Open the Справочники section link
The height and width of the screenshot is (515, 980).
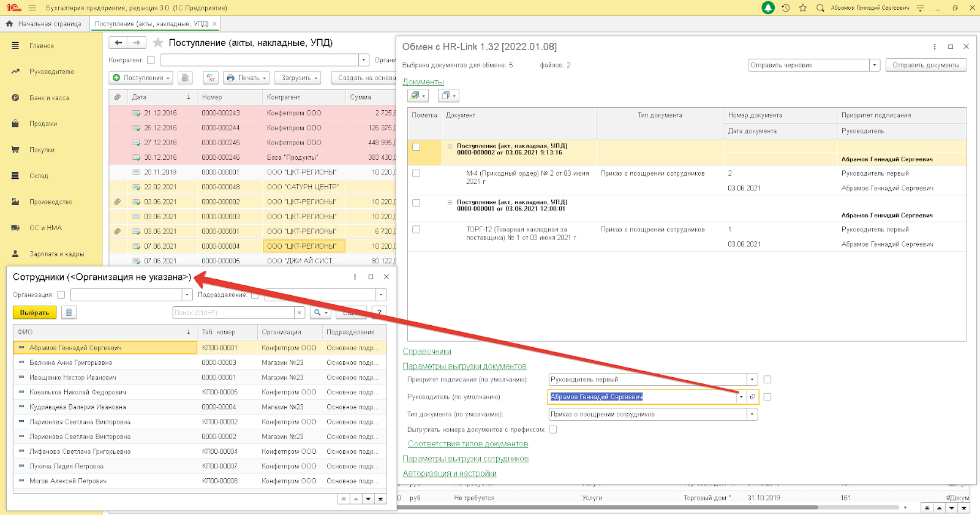pos(427,351)
